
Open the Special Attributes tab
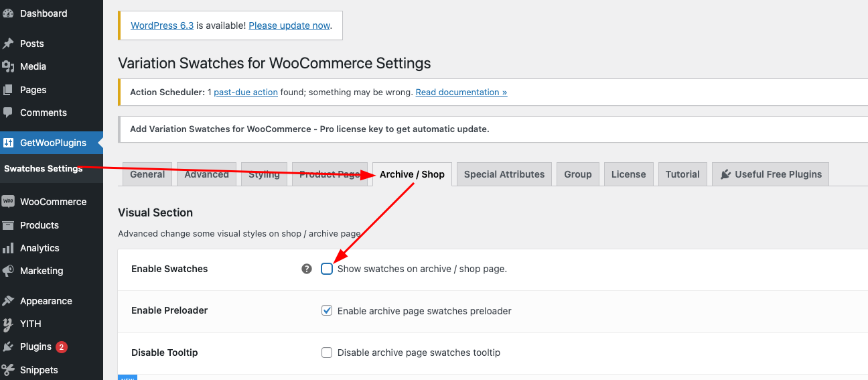click(x=504, y=174)
